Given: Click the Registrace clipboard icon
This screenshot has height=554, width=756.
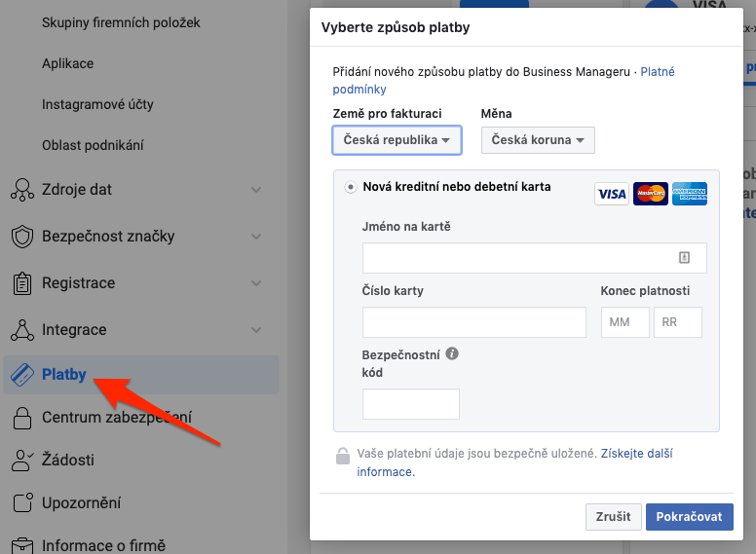Looking at the screenshot, I should [21, 283].
